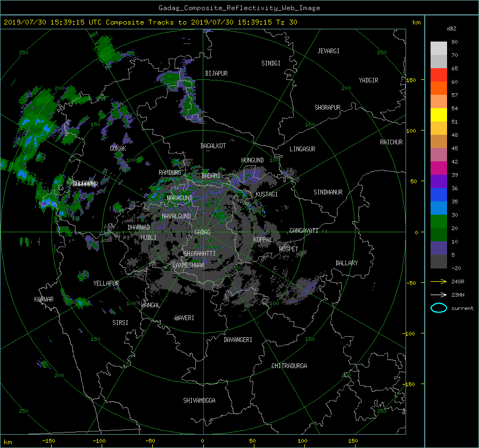The height and width of the screenshot is (448, 479).
Task: Select the KARWAR coastal label
Action: pyautogui.click(x=44, y=299)
